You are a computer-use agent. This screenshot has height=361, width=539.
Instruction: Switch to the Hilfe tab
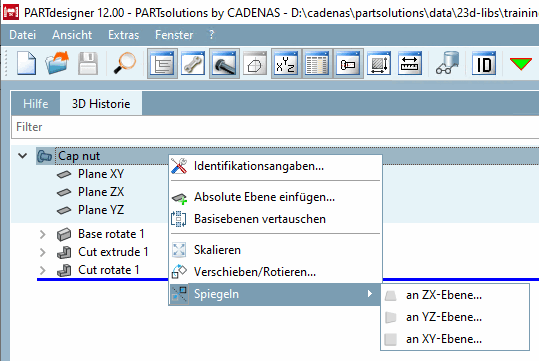pos(36,103)
